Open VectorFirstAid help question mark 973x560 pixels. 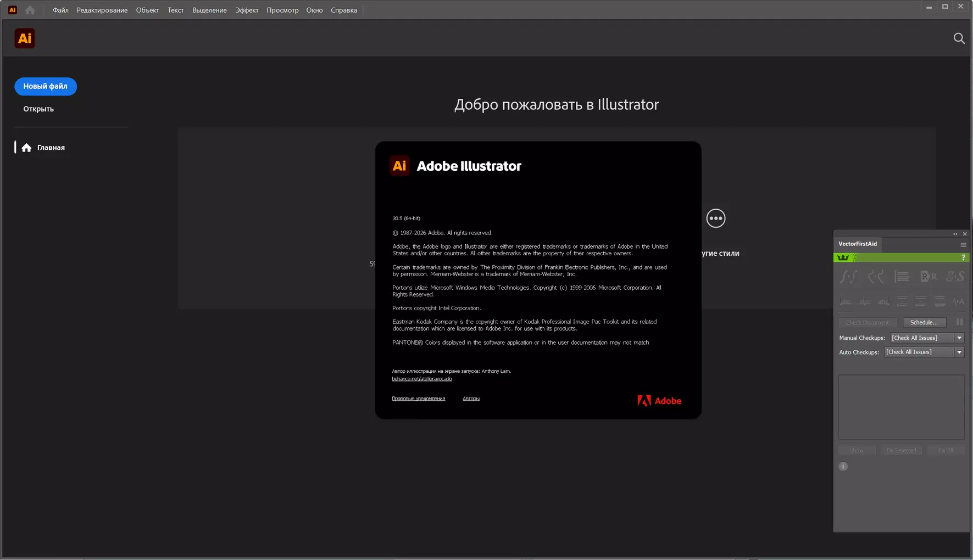click(x=963, y=257)
